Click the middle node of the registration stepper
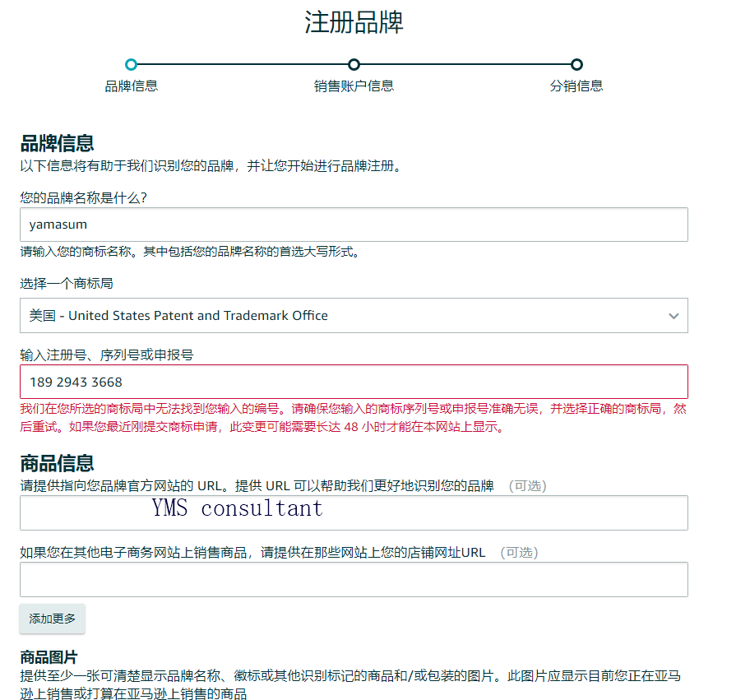The height and width of the screenshot is (700, 750). click(354, 64)
